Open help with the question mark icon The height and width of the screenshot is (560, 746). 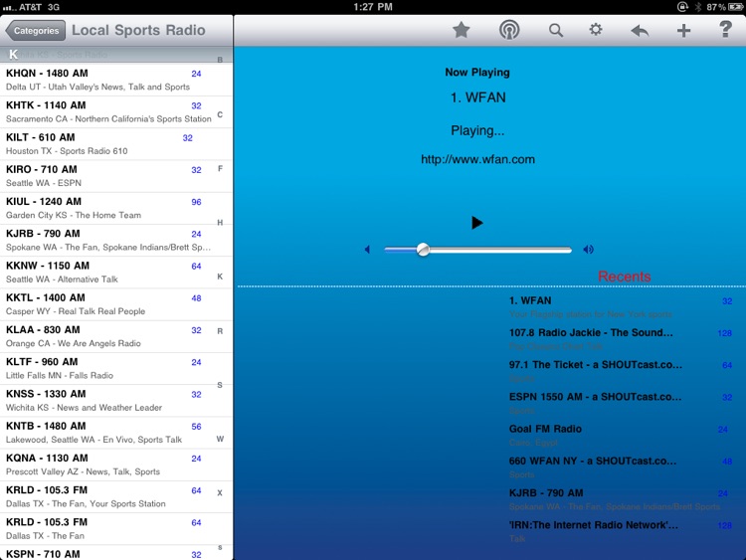725,30
